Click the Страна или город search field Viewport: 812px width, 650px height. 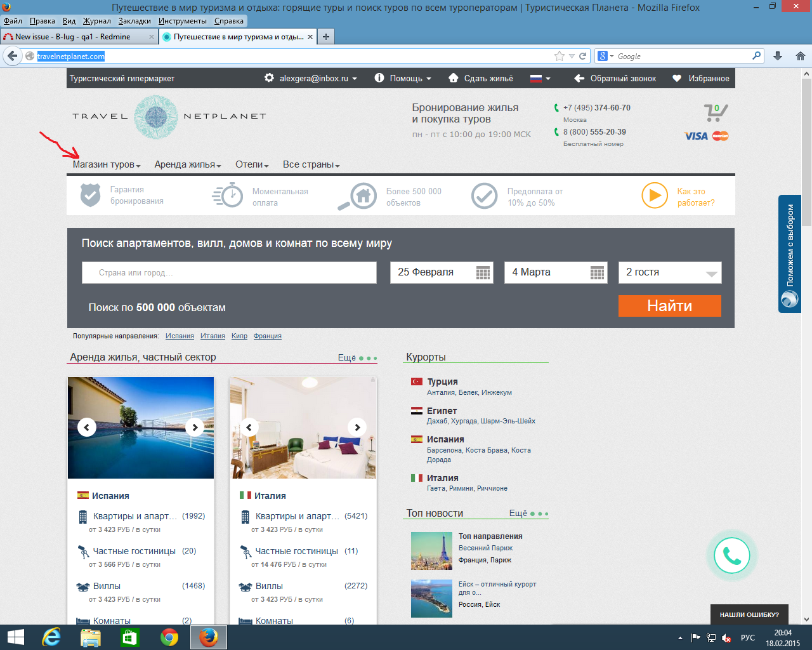229,272
